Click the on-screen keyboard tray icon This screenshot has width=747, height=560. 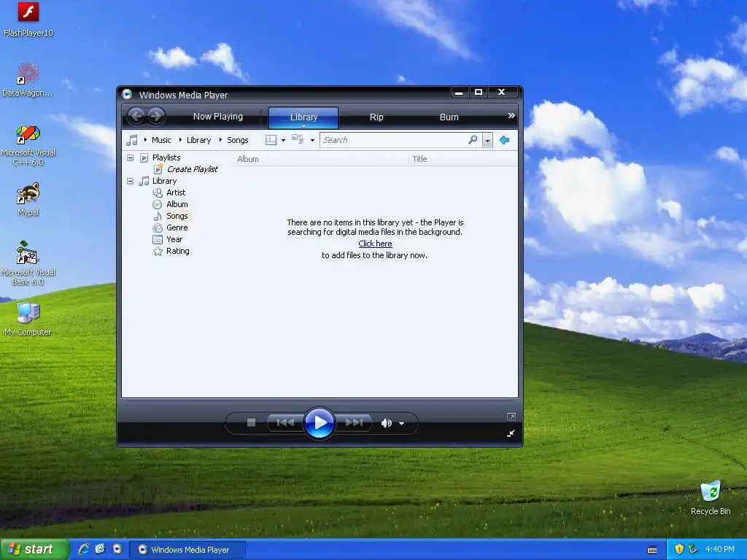click(x=652, y=550)
